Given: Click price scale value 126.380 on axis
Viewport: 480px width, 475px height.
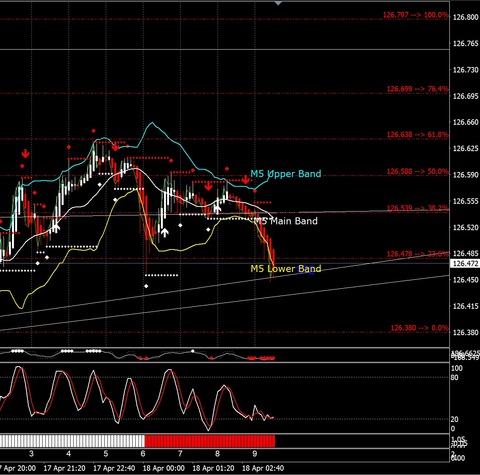Looking at the screenshot, I should click(466, 332).
